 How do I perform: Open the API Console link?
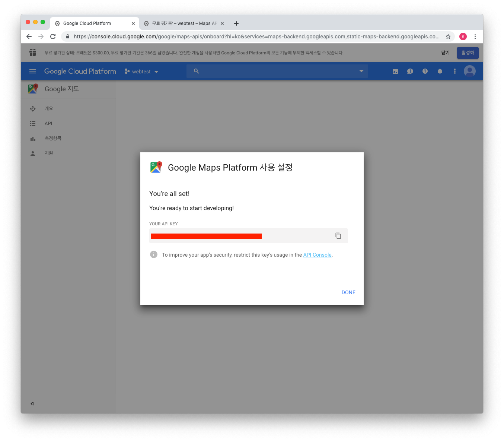pyautogui.click(x=317, y=255)
